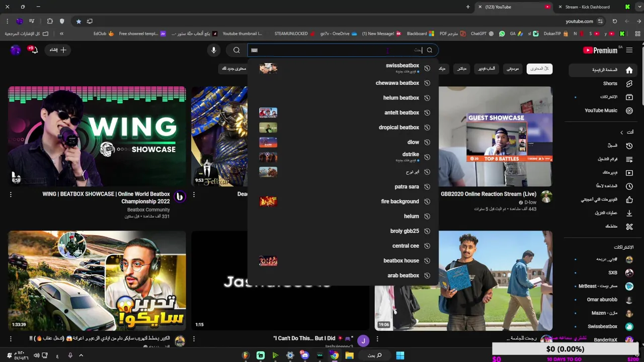Screen dimensions: 644x362
Task: Reload the page in the browser
Action: point(615,21)
